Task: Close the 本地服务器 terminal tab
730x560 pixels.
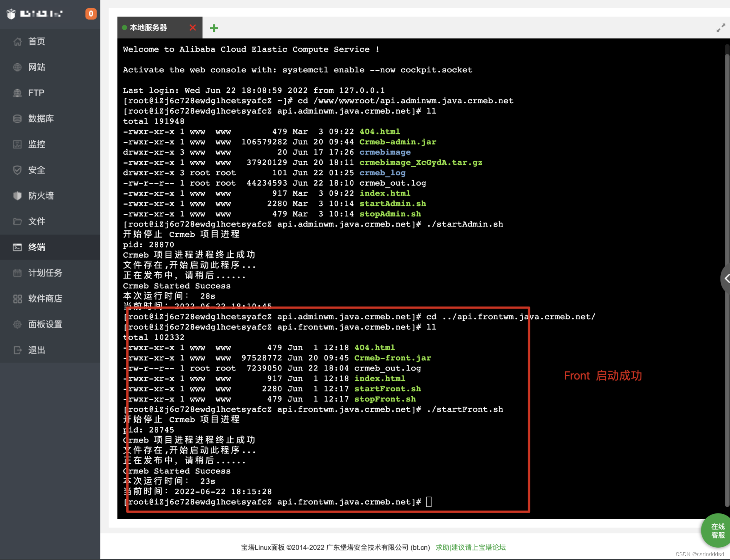Action: point(193,28)
